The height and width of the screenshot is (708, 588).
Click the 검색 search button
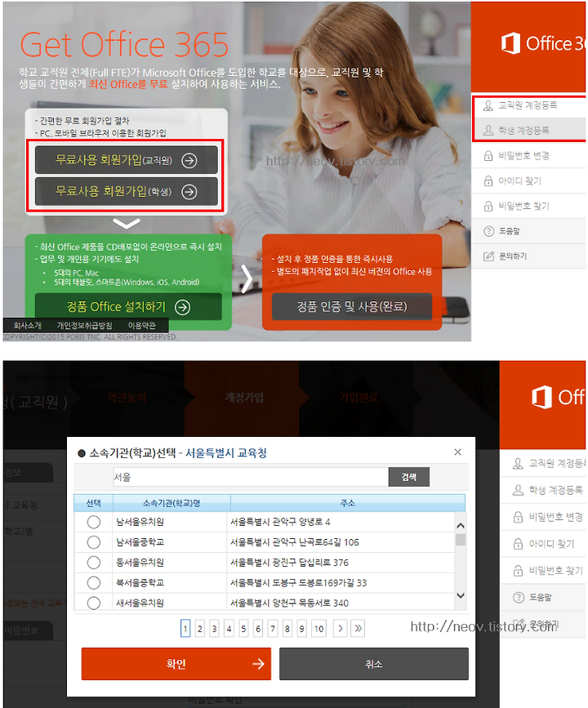(x=408, y=477)
